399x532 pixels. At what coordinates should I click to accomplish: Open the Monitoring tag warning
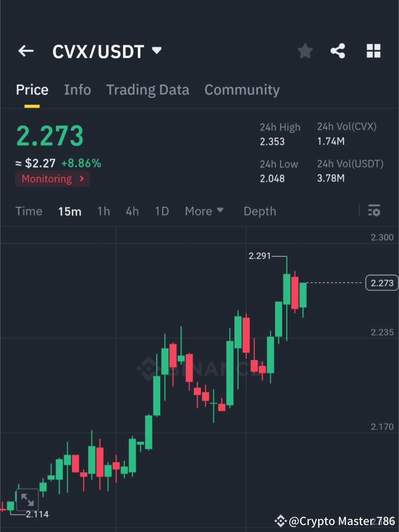click(46, 179)
